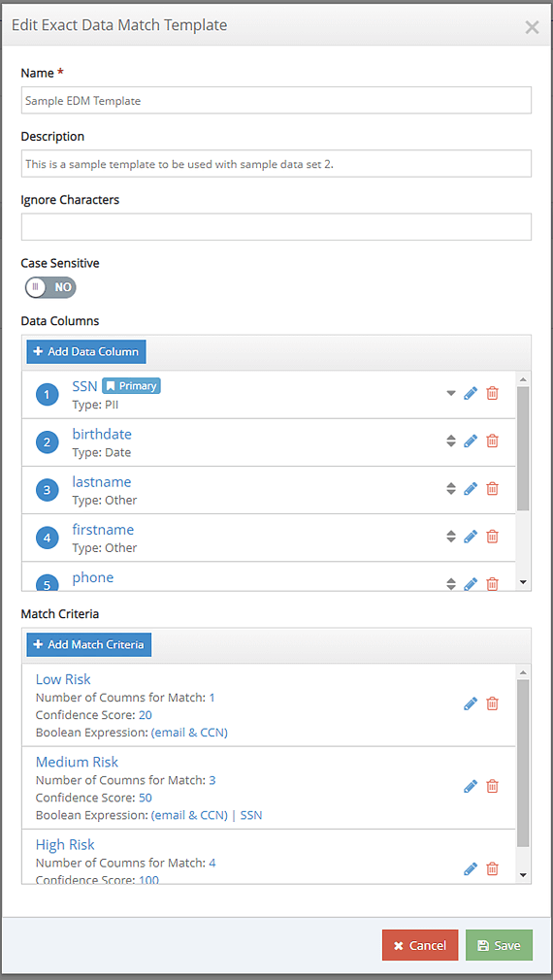Delete the Medium Risk match criteria
Viewport: 553px width, 980px height.
click(493, 786)
